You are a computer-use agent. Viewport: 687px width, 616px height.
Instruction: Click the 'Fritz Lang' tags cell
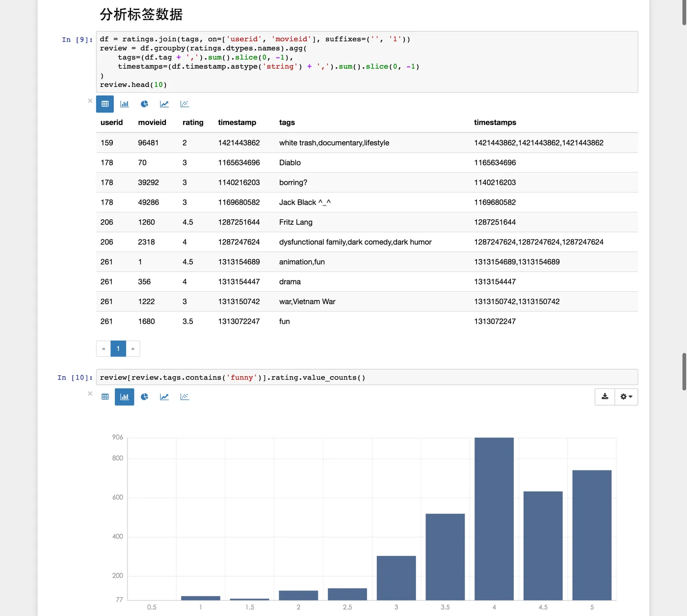point(296,222)
